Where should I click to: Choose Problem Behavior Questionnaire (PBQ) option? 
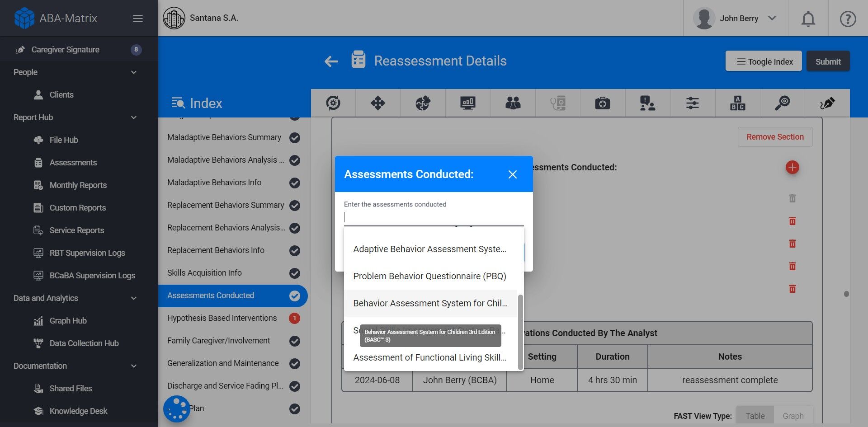click(x=430, y=276)
